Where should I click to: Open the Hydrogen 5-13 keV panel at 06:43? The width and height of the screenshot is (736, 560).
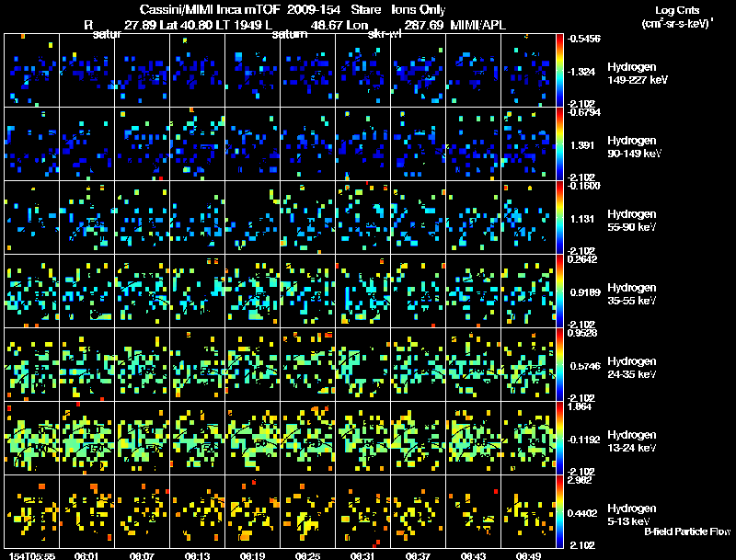[x=474, y=511]
